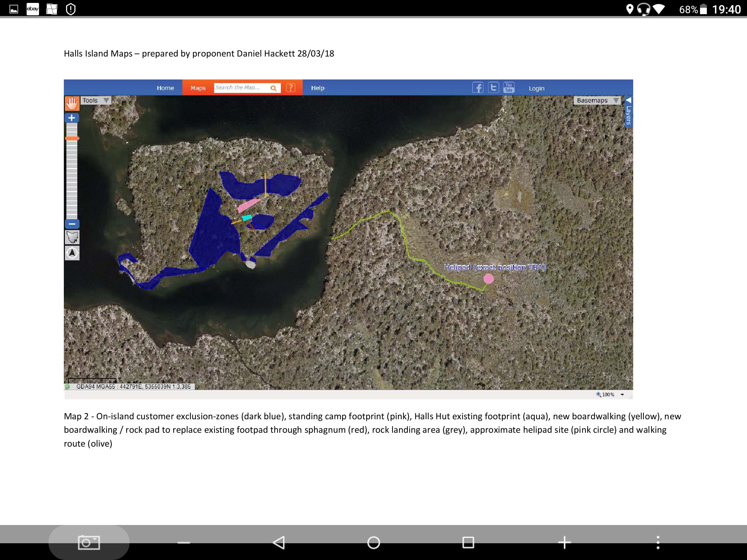Tap the Android back button
The image size is (747, 560).
(x=279, y=542)
